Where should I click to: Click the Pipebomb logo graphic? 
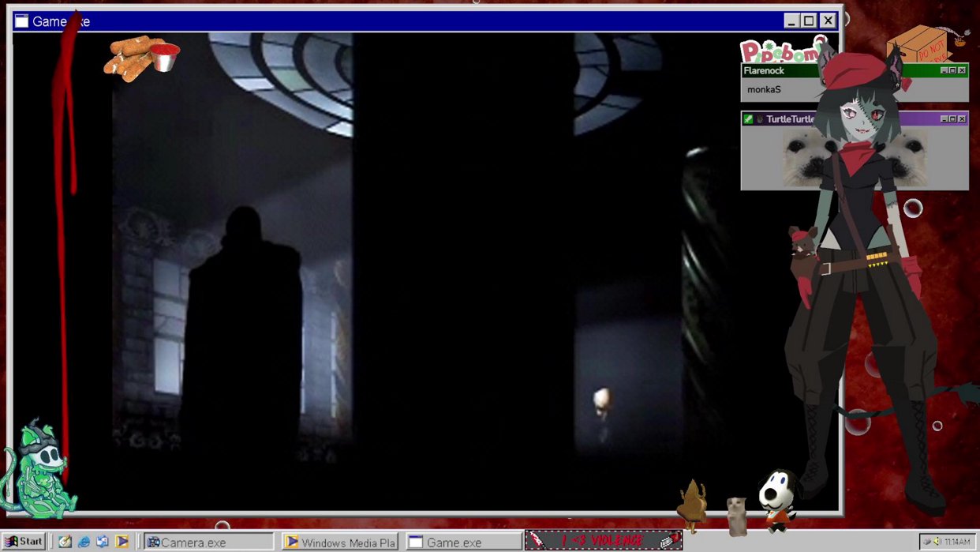tap(781, 51)
